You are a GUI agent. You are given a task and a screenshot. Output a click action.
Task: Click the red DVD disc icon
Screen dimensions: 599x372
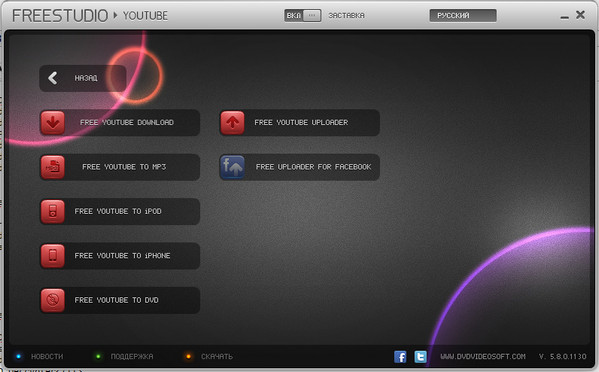coord(53,300)
